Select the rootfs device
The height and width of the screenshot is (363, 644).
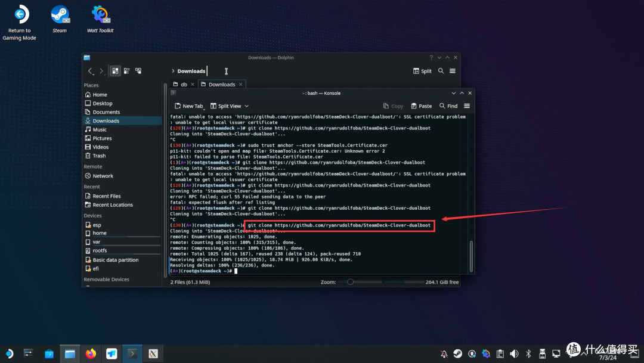(100, 250)
